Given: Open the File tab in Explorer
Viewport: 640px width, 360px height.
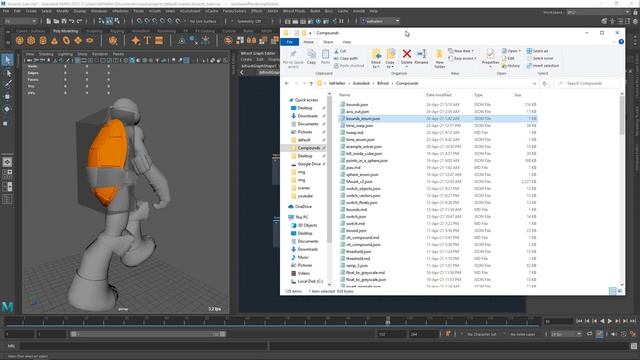Looking at the screenshot, I should [290, 42].
